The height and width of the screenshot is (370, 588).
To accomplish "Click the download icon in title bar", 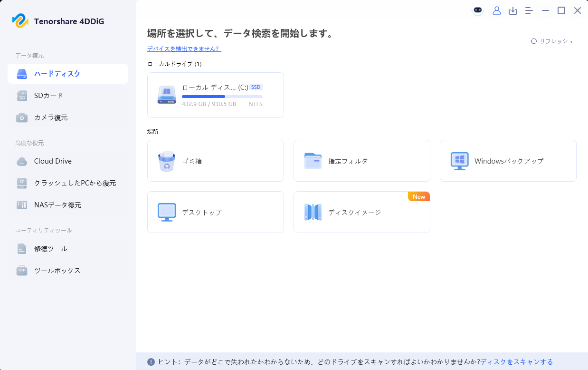I will [513, 10].
